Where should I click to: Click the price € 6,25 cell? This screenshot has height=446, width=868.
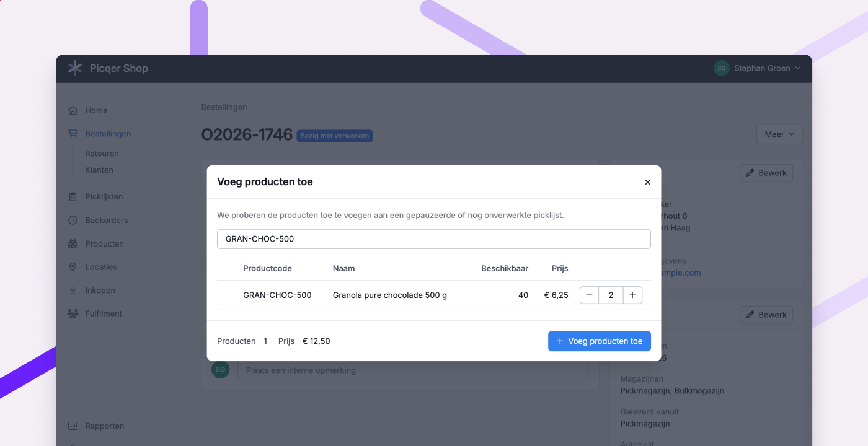pyautogui.click(x=556, y=295)
